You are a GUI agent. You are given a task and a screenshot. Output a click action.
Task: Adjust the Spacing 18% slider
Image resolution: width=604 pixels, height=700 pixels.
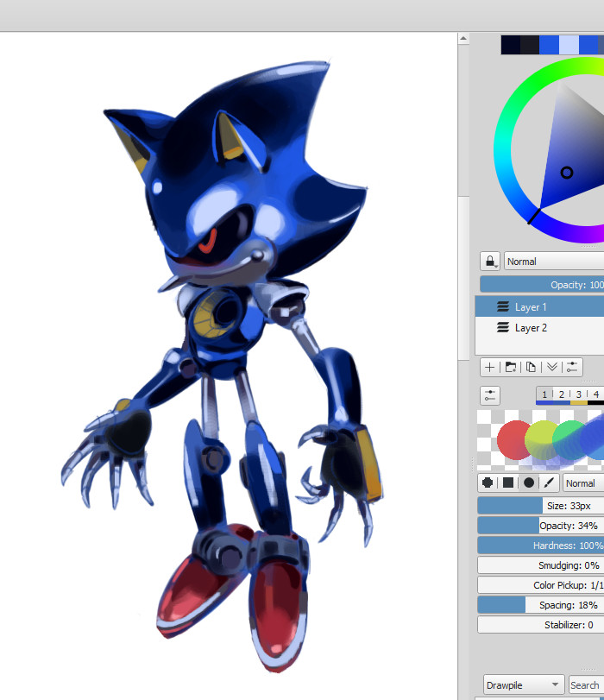coord(541,605)
